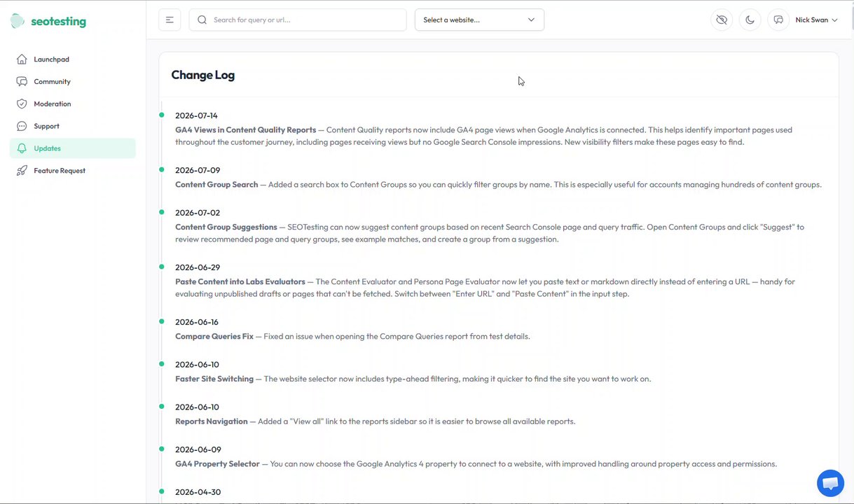Focus the search for query or url field

click(298, 20)
